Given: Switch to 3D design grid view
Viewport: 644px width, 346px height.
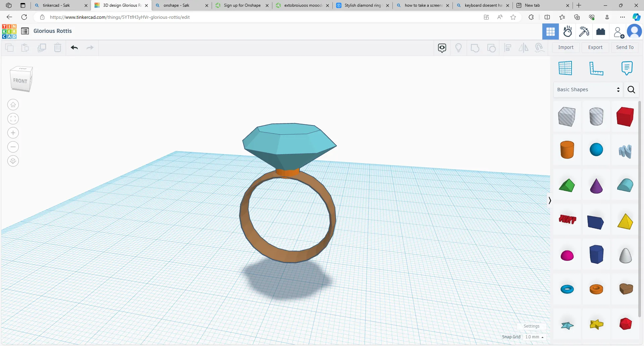Looking at the screenshot, I should 550,32.
